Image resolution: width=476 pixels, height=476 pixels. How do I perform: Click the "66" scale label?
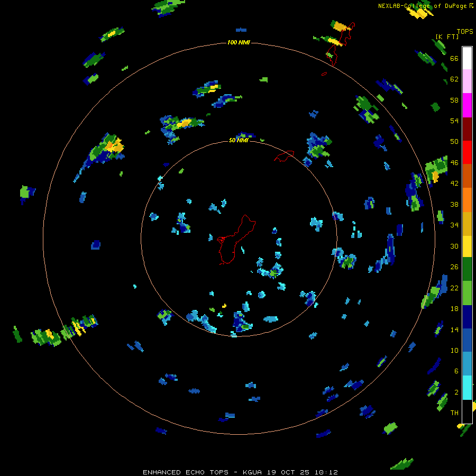pyautogui.click(x=454, y=58)
